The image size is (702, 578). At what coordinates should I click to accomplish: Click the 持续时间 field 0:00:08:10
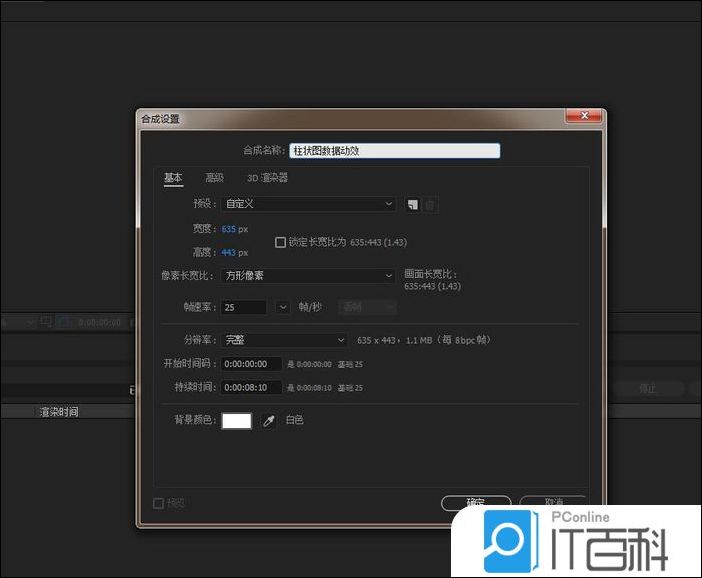[x=251, y=387]
